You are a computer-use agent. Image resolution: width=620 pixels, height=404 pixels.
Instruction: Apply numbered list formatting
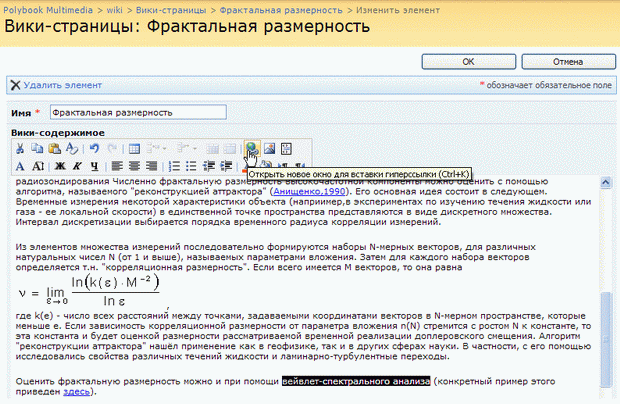(174, 166)
